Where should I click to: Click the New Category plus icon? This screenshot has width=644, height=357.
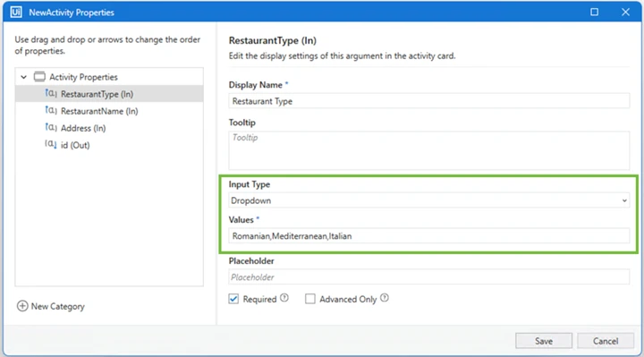tap(22, 306)
